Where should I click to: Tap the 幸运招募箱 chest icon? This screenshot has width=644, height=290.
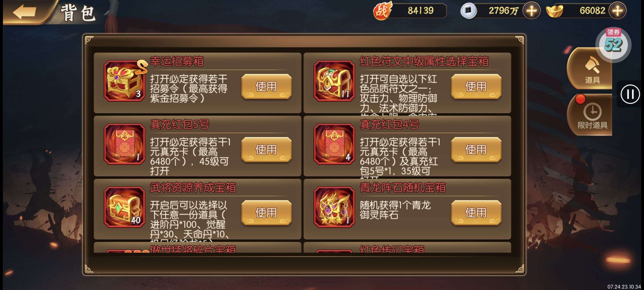coord(124,81)
